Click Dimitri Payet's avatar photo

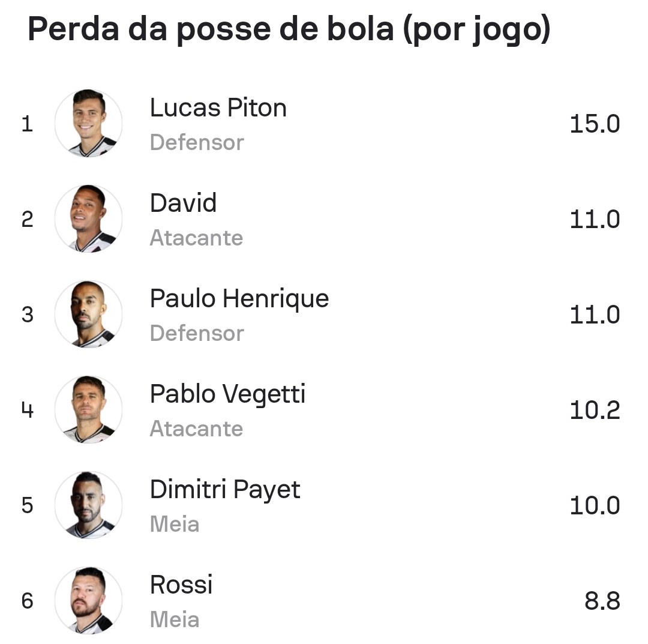click(x=89, y=505)
